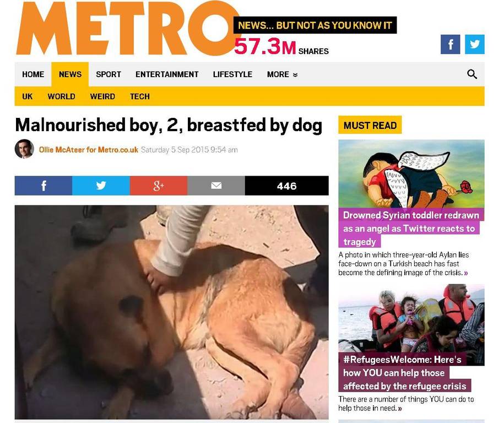This screenshot has width=504, height=423.
Task: Select the SPORT tab
Action: pos(109,74)
